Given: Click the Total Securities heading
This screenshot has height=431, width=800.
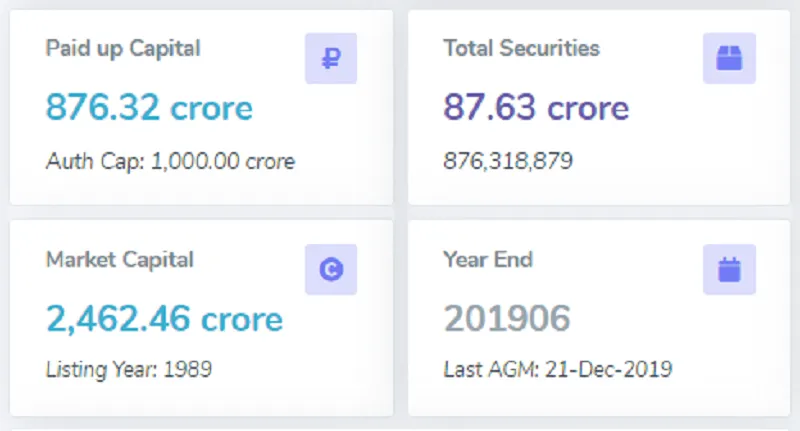Looking at the screenshot, I should coord(521,48).
